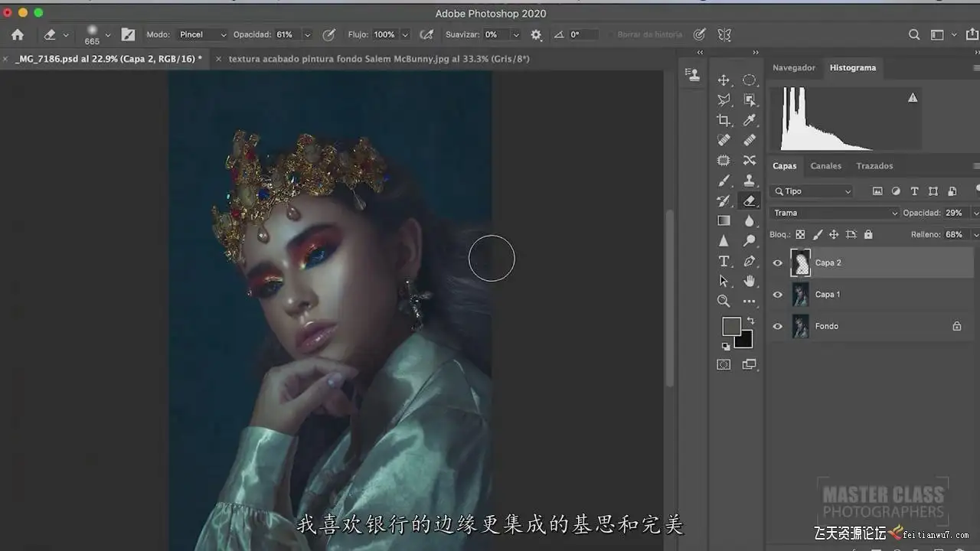Viewport: 980px width, 551px height.
Task: Click the foreground color swatch
Action: click(731, 326)
